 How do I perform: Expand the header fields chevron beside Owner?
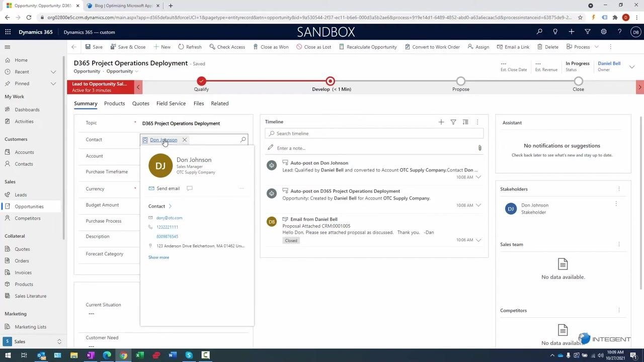point(632,66)
